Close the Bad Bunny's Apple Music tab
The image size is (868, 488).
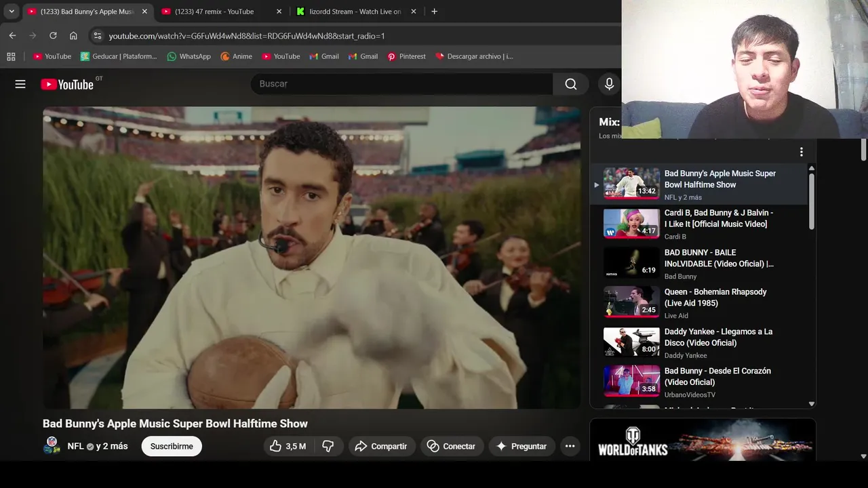[x=144, y=12]
